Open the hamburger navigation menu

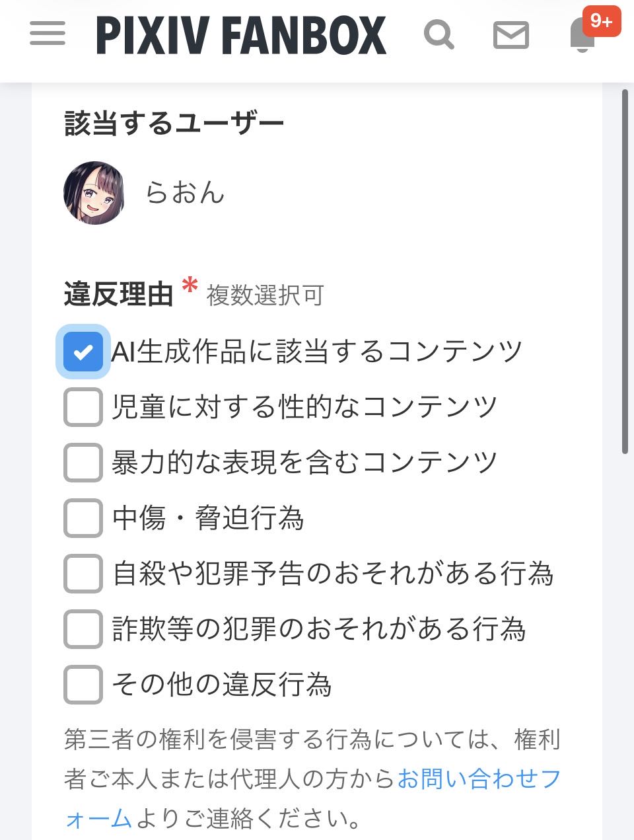pos(48,34)
